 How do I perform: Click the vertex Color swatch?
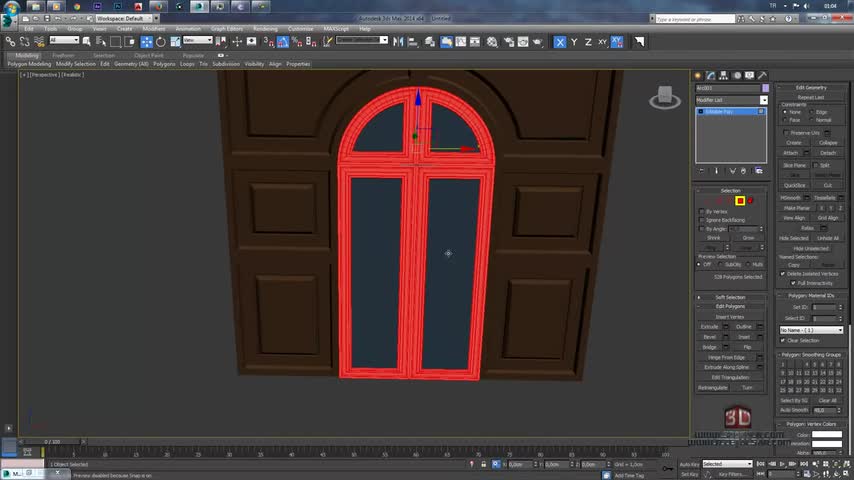click(826, 435)
